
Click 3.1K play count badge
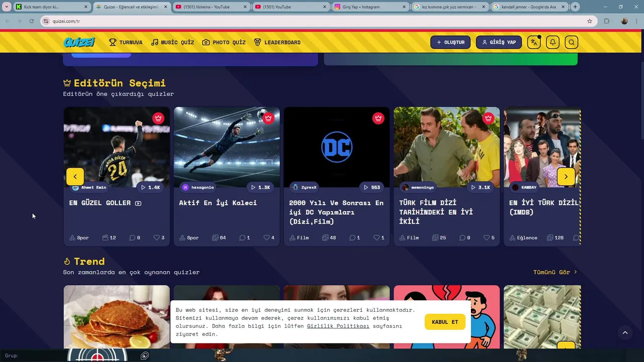click(480, 187)
